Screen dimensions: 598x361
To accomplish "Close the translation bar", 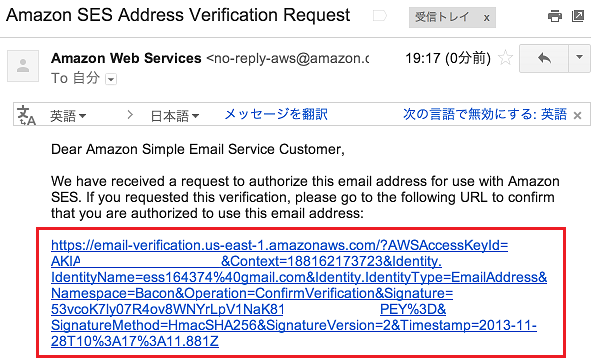I will tap(577, 116).
